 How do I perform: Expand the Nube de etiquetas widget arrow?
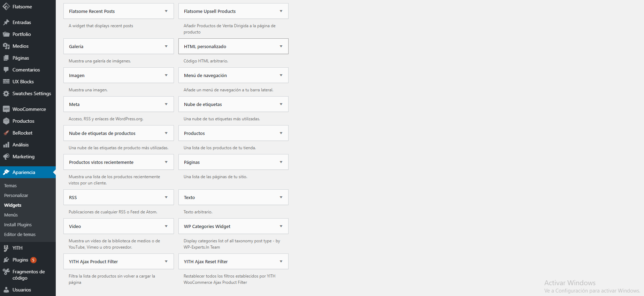tap(281, 104)
